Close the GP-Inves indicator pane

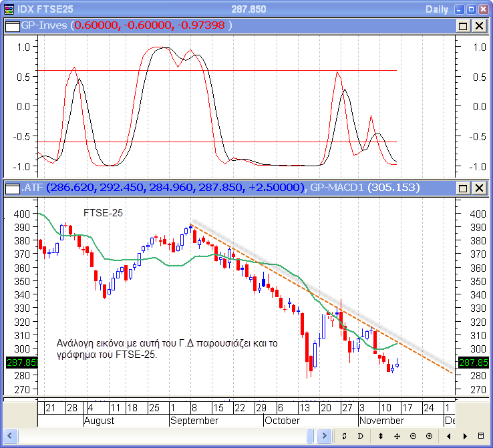coord(479,25)
